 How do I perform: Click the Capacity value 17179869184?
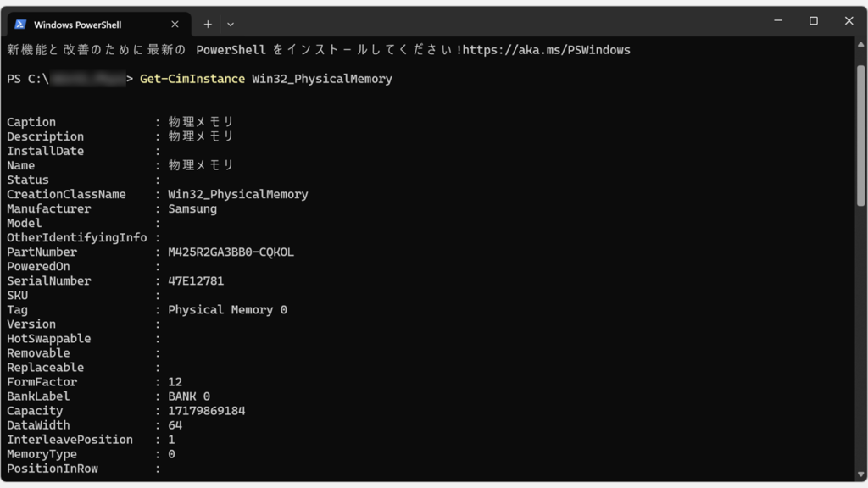pyautogui.click(x=206, y=410)
